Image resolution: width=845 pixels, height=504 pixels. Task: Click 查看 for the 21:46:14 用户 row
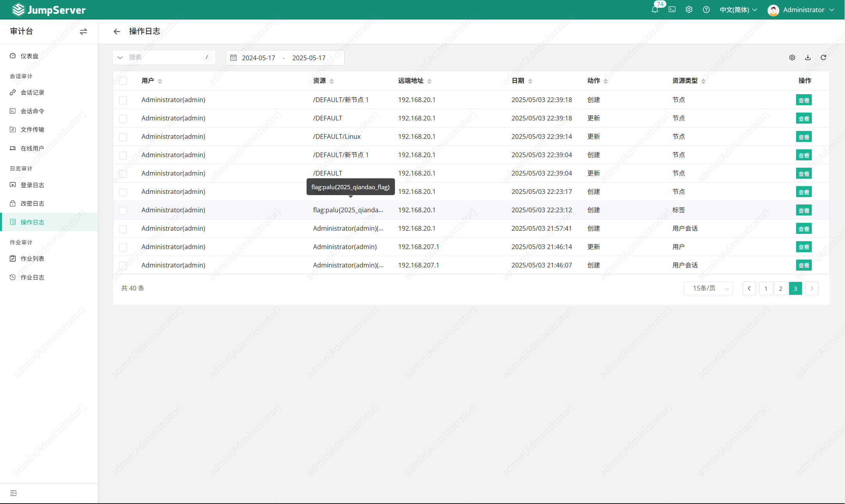click(804, 247)
